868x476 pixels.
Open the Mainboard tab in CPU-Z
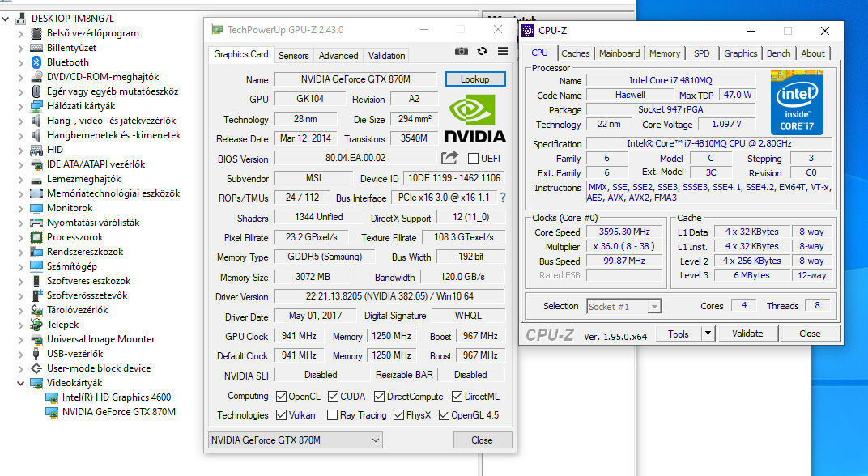coord(619,53)
